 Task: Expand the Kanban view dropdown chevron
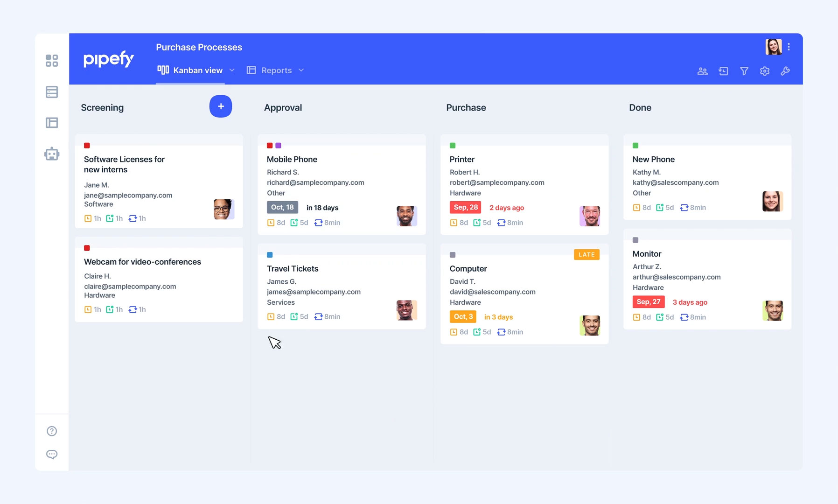point(232,70)
